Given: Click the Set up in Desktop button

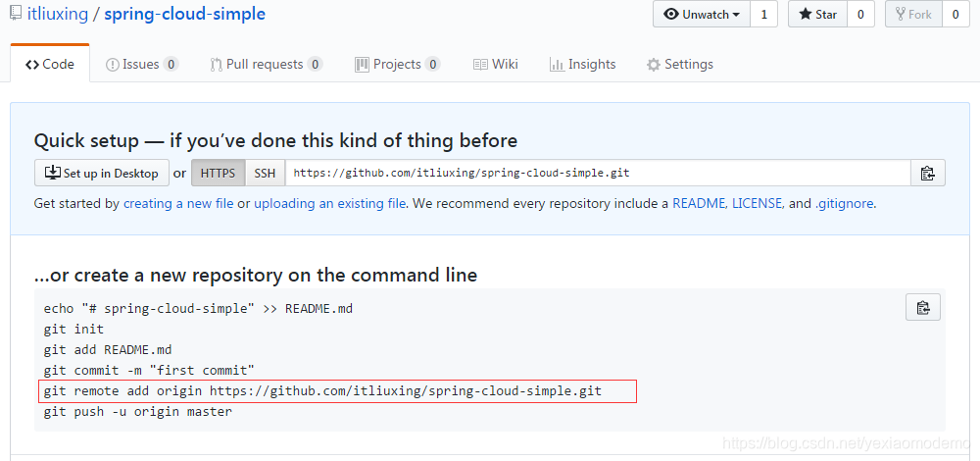Looking at the screenshot, I should pyautogui.click(x=102, y=174).
